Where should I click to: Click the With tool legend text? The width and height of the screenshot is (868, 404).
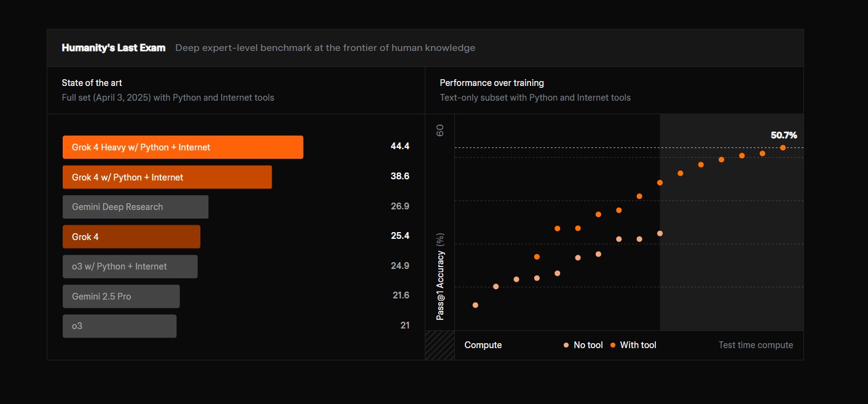click(638, 345)
